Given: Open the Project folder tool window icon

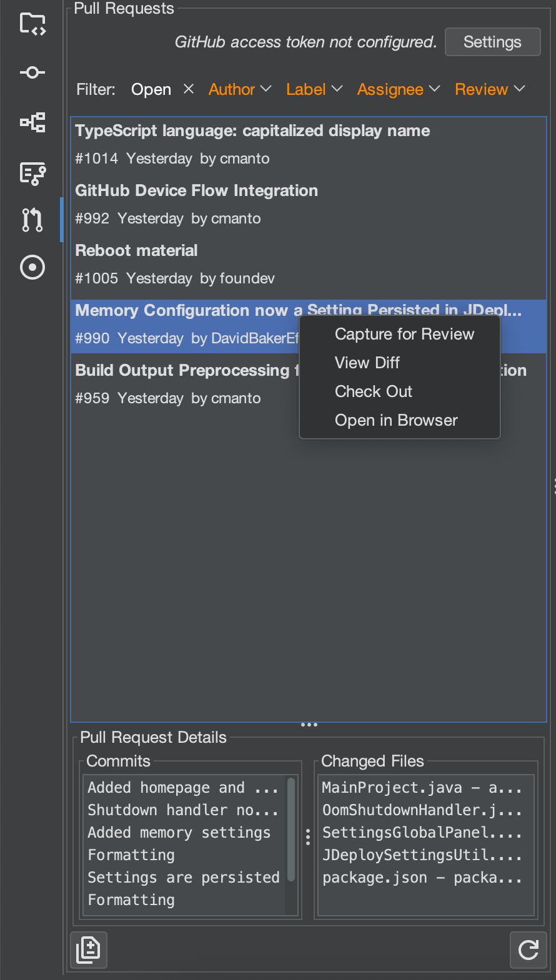Looking at the screenshot, I should click(32, 24).
